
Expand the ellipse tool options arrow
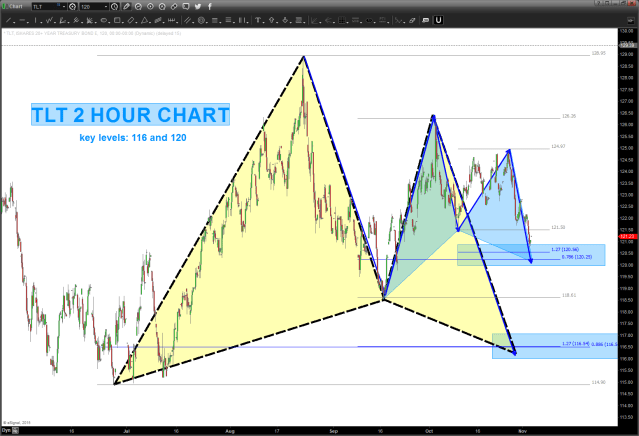point(109,22)
